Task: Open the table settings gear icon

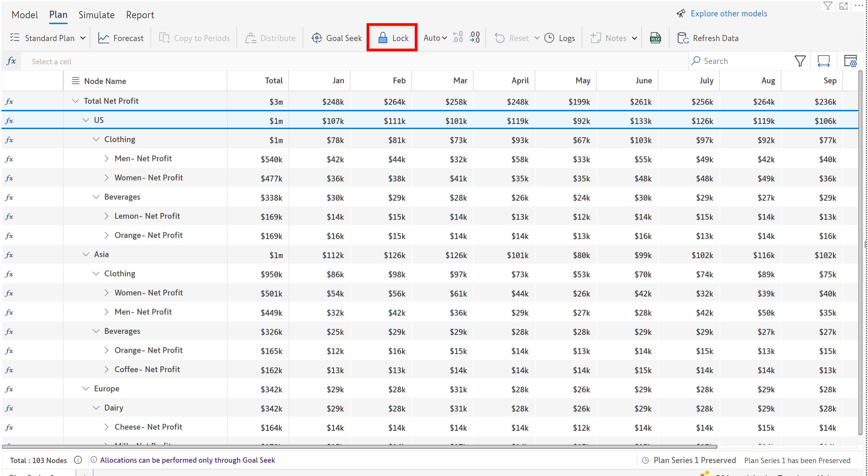Action: (850, 61)
